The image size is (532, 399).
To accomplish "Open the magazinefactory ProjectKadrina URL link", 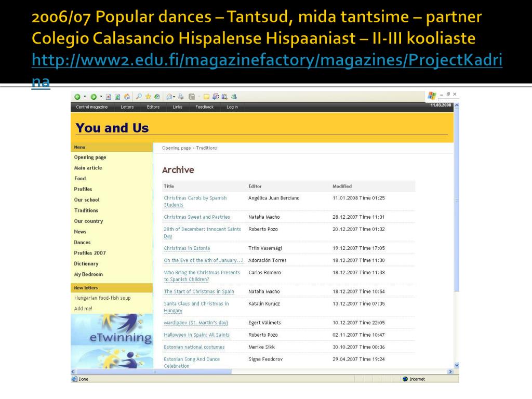I will (267, 60).
